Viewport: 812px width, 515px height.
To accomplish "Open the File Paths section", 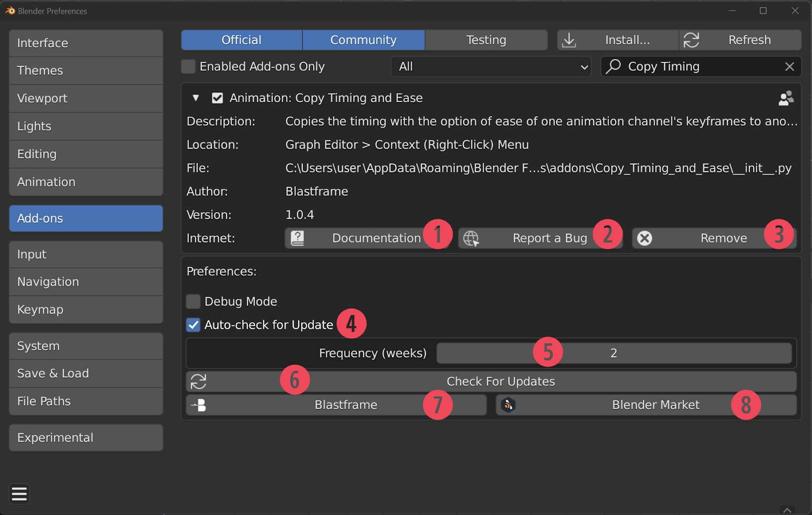I will point(86,401).
